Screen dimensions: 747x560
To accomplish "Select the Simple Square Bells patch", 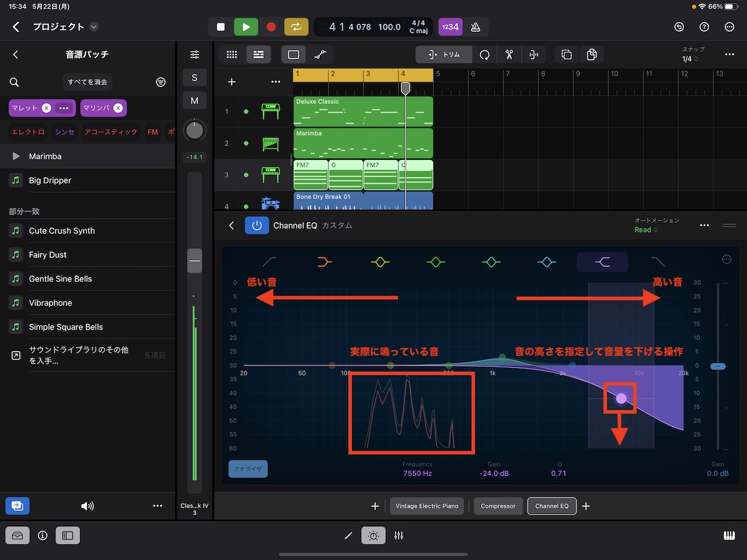I will (x=88, y=327).
